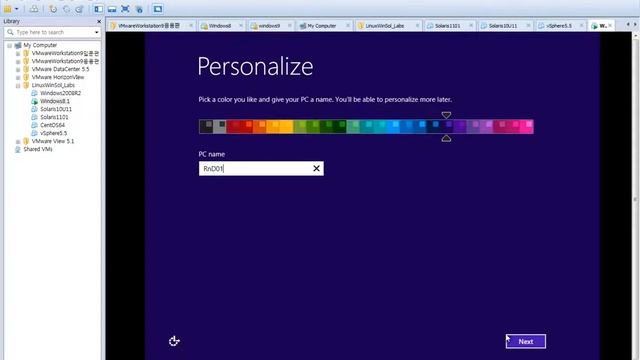Clear the PC name with the X

click(316, 169)
